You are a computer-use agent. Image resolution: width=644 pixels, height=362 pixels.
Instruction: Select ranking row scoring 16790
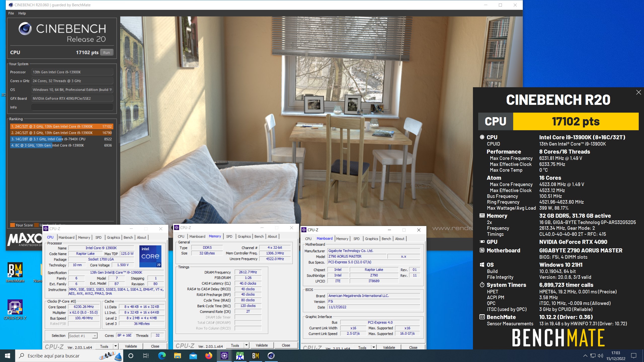click(x=62, y=133)
